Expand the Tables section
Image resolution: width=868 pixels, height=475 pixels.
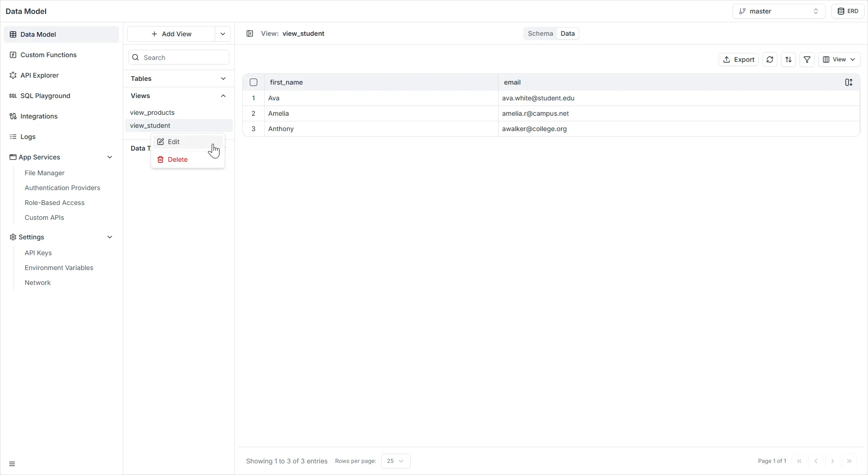[x=223, y=79]
